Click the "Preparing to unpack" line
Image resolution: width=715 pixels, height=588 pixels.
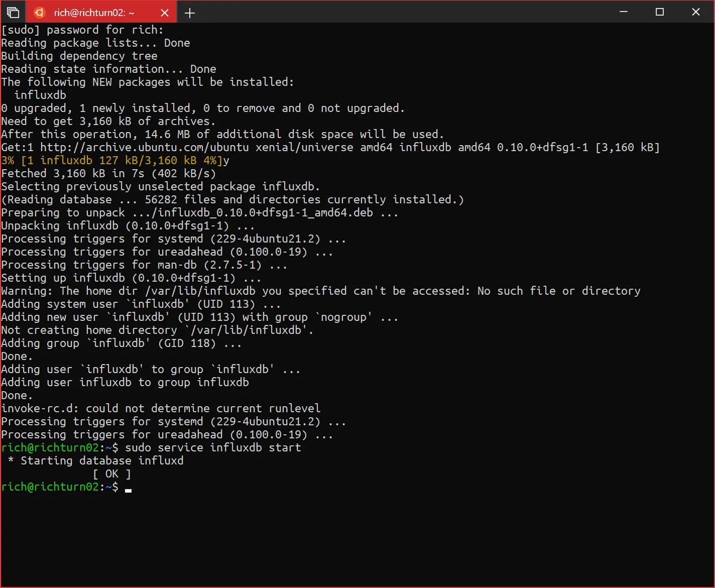tap(200, 213)
